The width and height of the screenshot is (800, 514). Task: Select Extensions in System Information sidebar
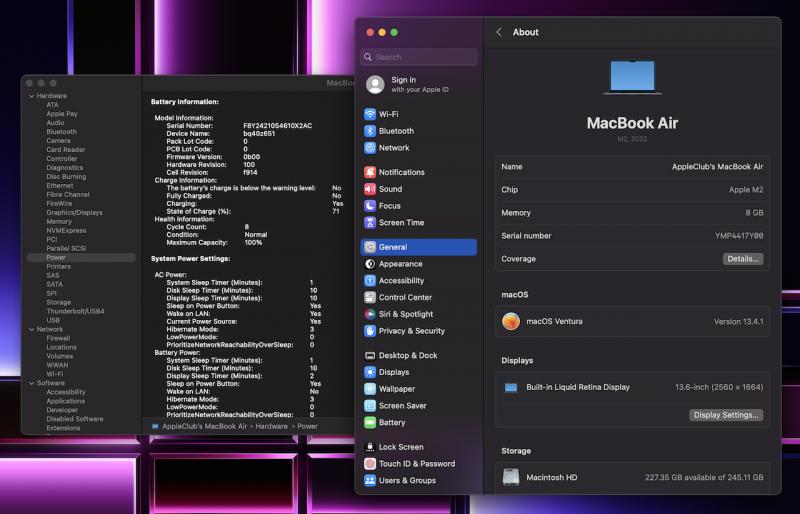tap(63, 428)
